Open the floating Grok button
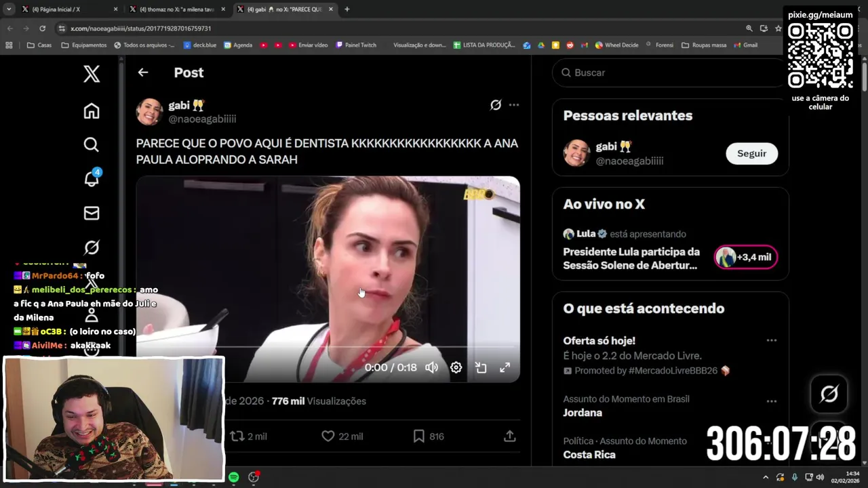Viewport: 868px width, 488px height. [x=829, y=394]
